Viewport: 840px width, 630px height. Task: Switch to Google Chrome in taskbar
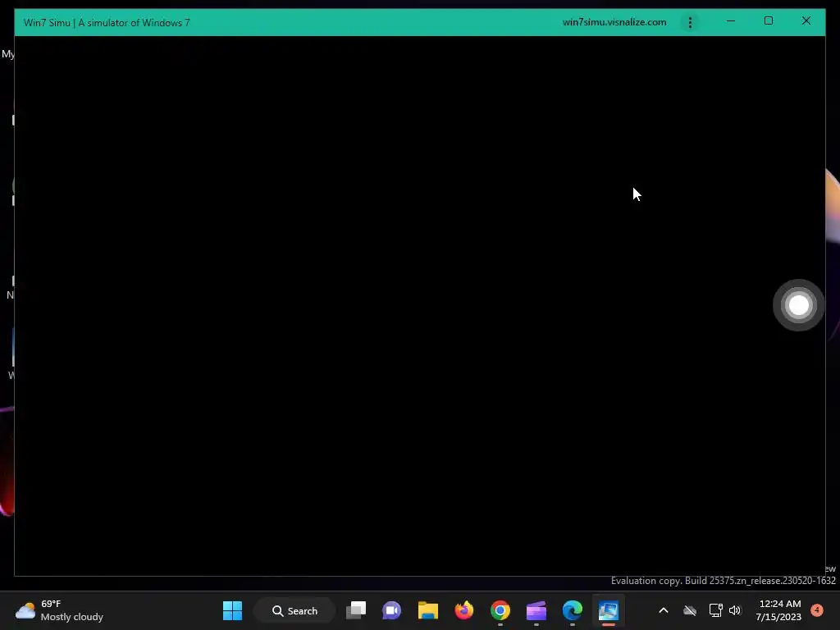point(500,610)
